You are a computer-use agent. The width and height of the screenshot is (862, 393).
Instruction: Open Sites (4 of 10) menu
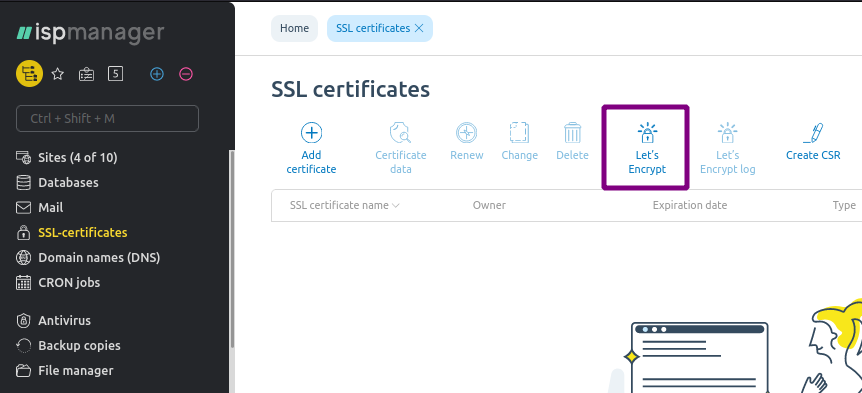78,158
